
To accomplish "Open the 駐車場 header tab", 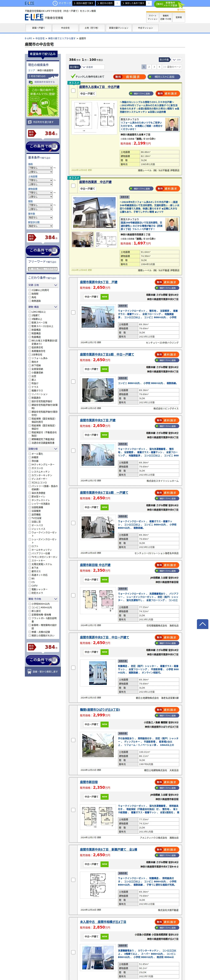I will coord(178,17).
